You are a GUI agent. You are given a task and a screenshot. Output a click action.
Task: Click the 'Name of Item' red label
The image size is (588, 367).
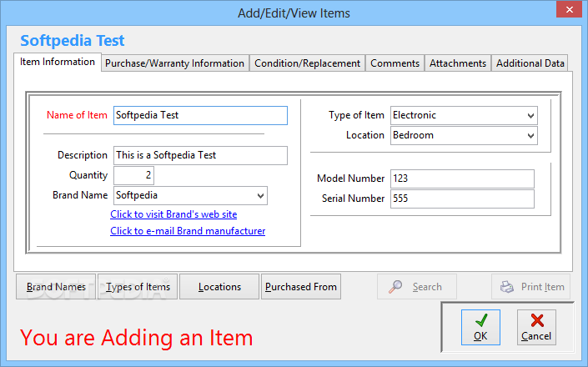click(77, 115)
